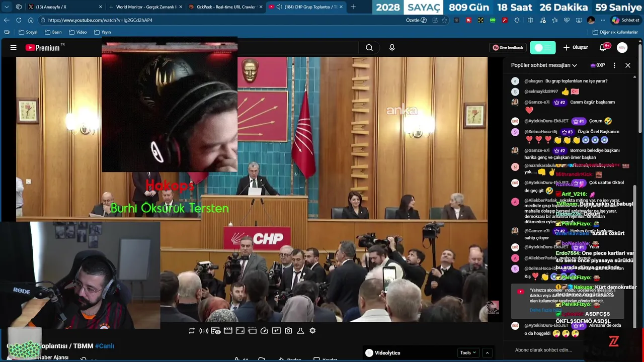The image size is (644, 362).
Task: Open Sosyal bookmarks folder
Action: coord(28,32)
